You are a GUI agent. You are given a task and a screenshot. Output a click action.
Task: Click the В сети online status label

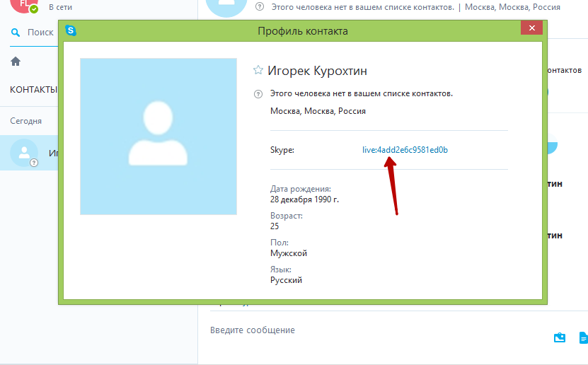coord(60,7)
